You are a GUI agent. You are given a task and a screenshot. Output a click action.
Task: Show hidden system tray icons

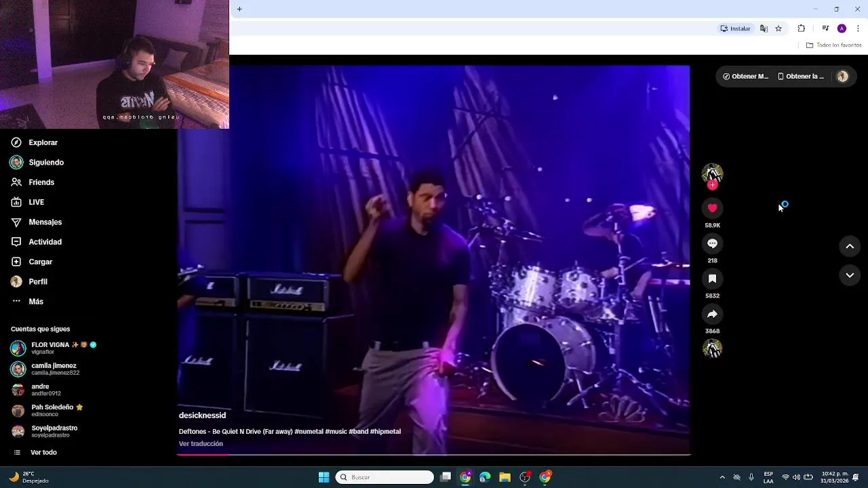tap(722, 477)
